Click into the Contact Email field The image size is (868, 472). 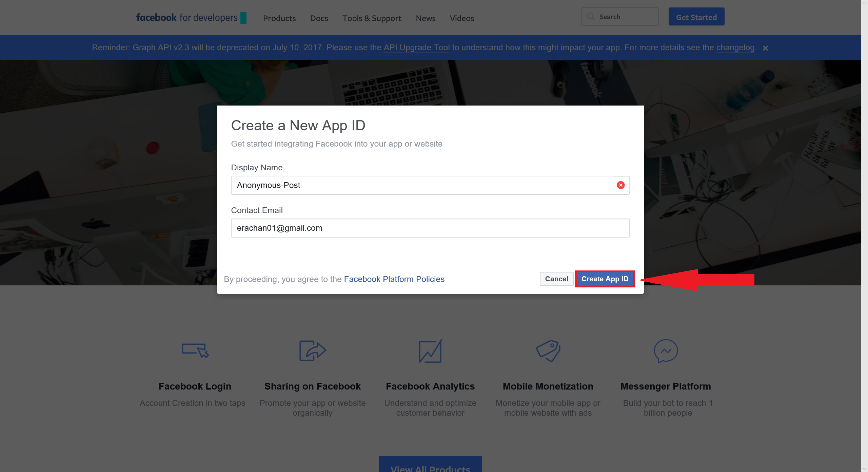(x=430, y=228)
